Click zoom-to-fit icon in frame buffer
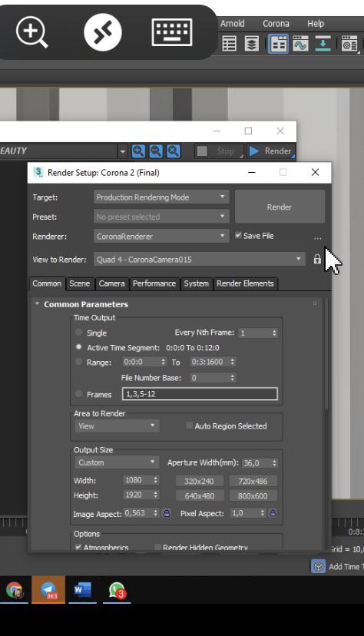 tap(173, 151)
